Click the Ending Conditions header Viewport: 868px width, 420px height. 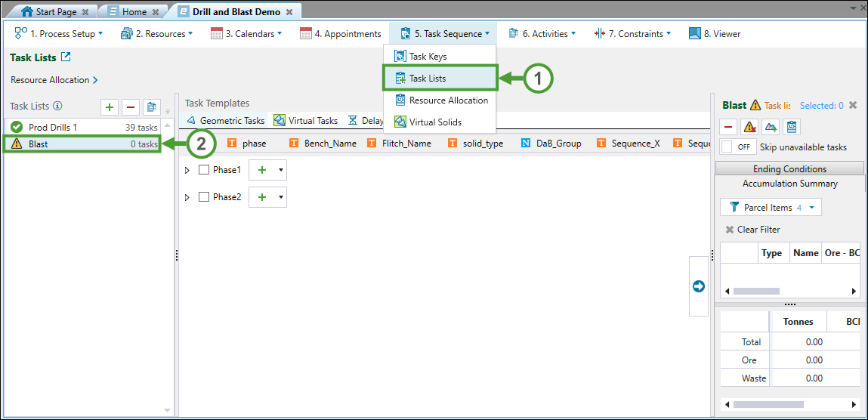tap(789, 168)
